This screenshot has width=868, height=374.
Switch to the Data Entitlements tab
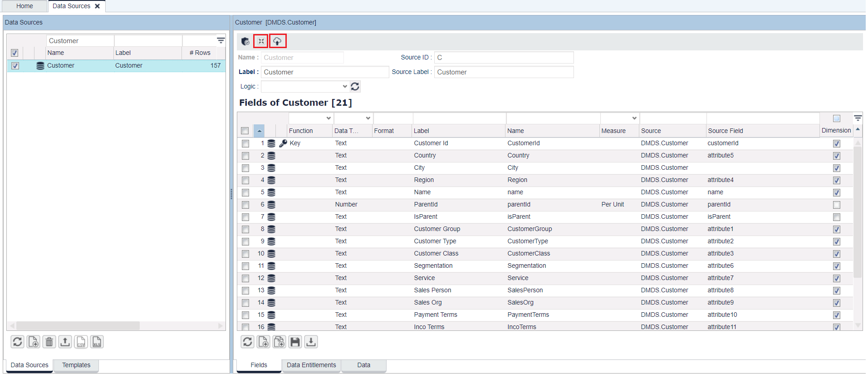tap(311, 365)
